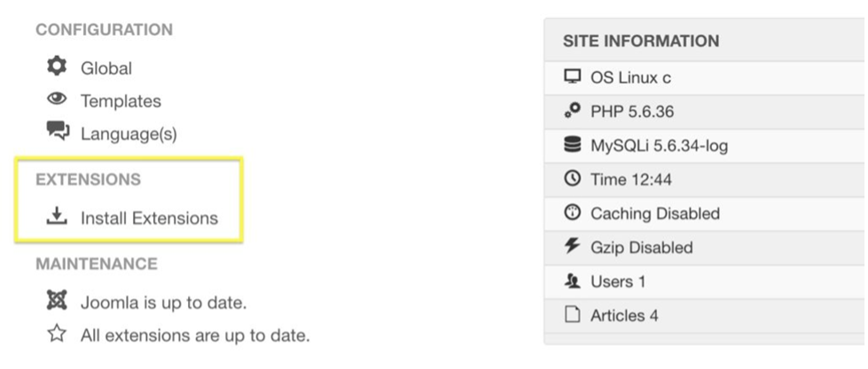Click the clock icon beside Time
The image size is (868, 369).
coord(572,179)
